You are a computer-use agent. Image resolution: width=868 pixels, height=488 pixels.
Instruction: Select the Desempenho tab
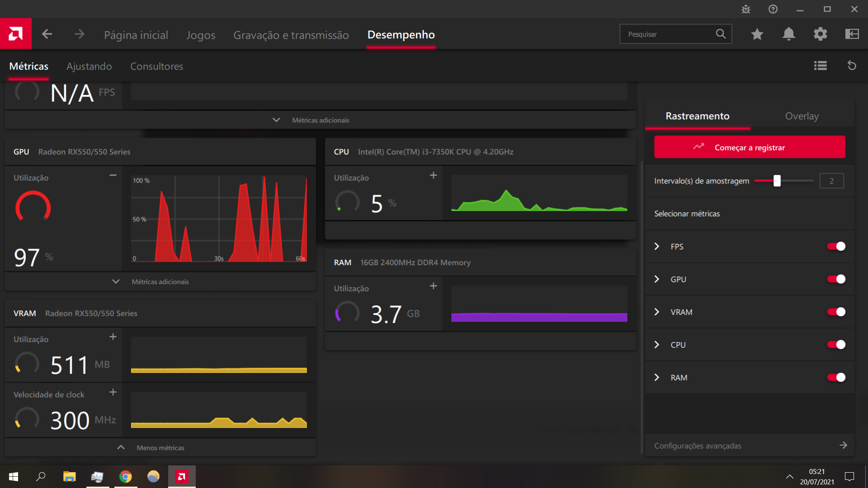pyautogui.click(x=401, y=35)
